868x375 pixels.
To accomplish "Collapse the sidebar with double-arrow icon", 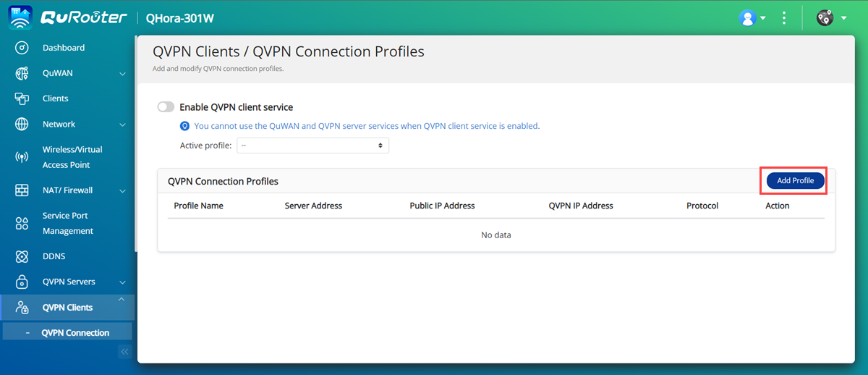I will coord(124,352).
